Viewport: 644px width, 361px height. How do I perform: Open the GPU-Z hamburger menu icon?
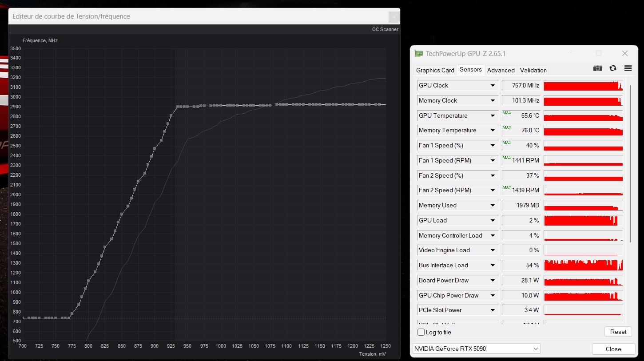coord(628,68)
